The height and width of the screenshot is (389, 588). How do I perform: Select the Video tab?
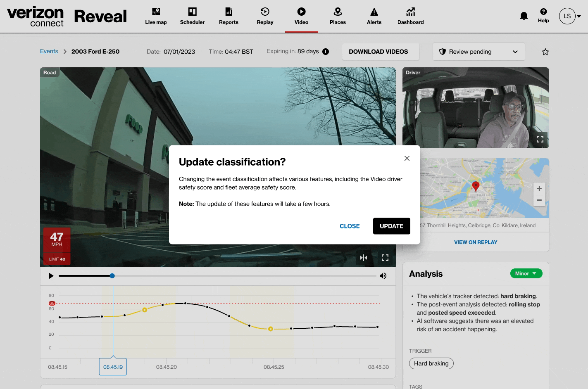click(x=301, y=17)
